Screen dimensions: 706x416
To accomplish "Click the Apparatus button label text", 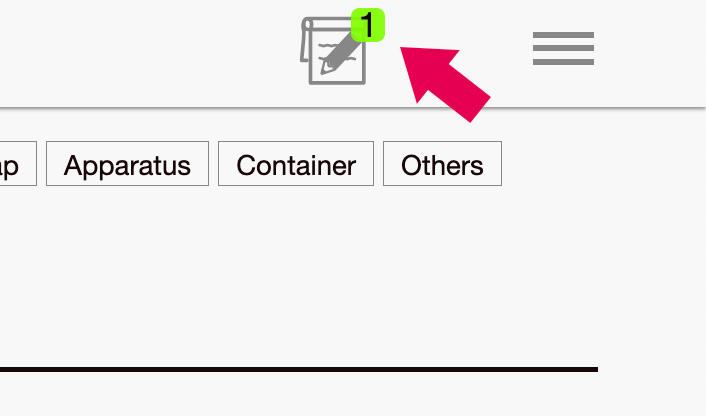I will [x=127, y=166].
